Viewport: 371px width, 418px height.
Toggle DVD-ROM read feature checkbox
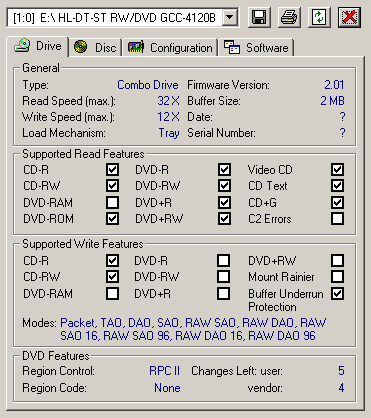113,219
